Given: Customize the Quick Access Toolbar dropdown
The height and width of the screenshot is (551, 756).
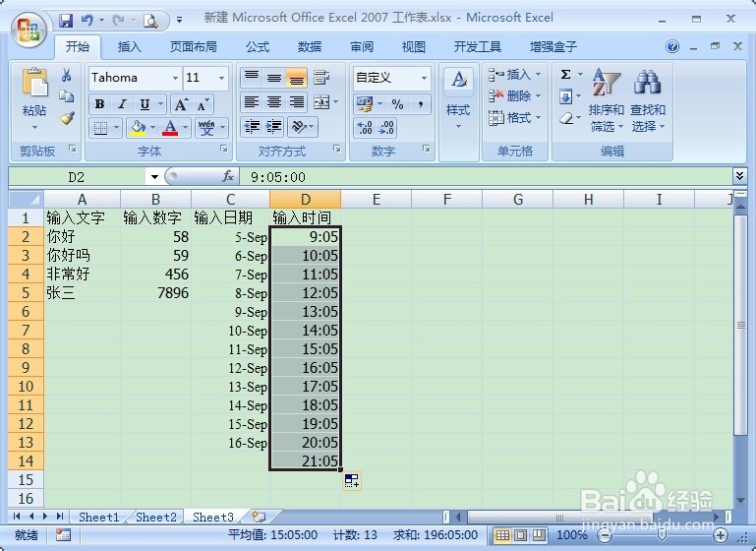Looking at the screenshot, I should (x=179, y=21).
